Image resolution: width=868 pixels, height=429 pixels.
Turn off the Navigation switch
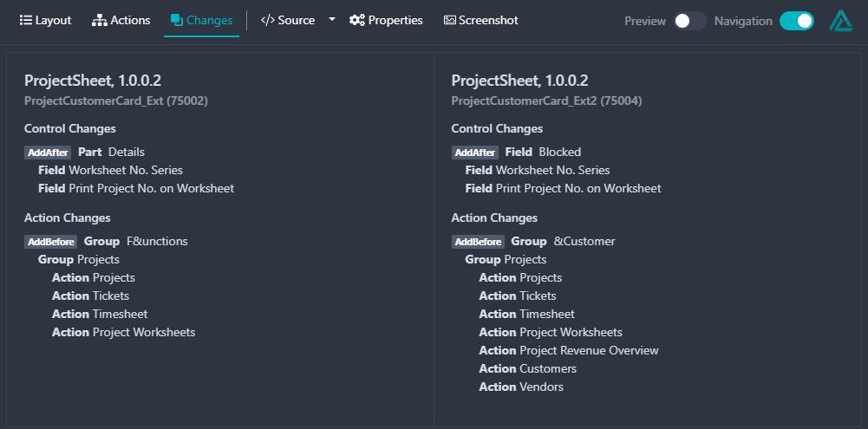tap(797, 21)
